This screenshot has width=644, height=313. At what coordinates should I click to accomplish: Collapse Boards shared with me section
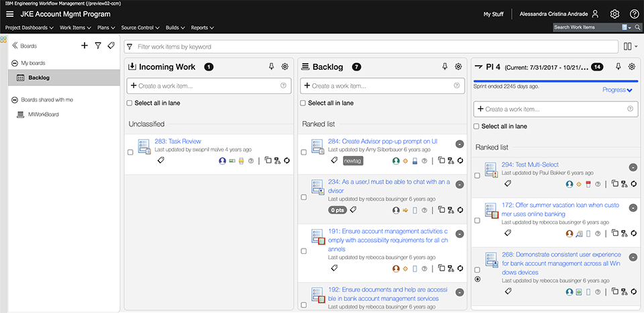click(x=14, y=100)
